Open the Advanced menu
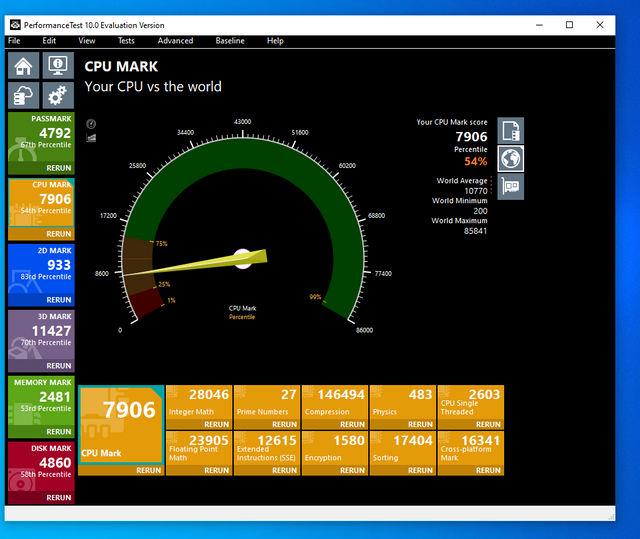Screen dimensions: 640x539 click(x=175, y=41)
